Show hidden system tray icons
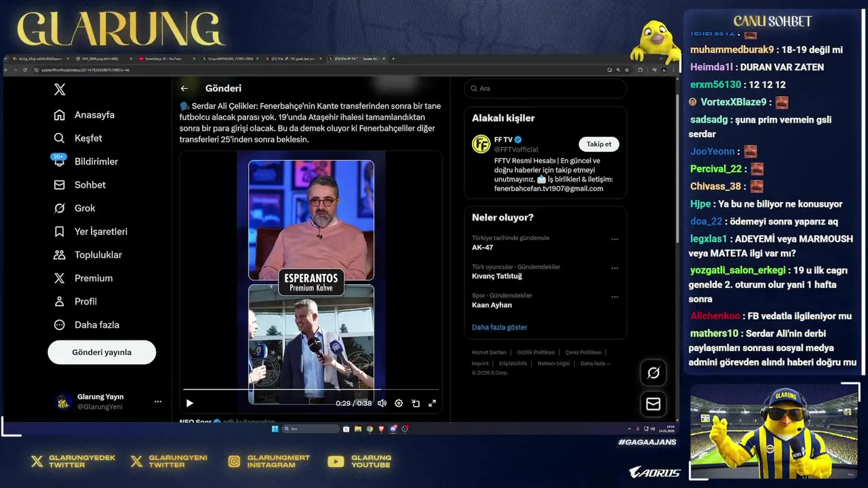 (x=629, y=429)
